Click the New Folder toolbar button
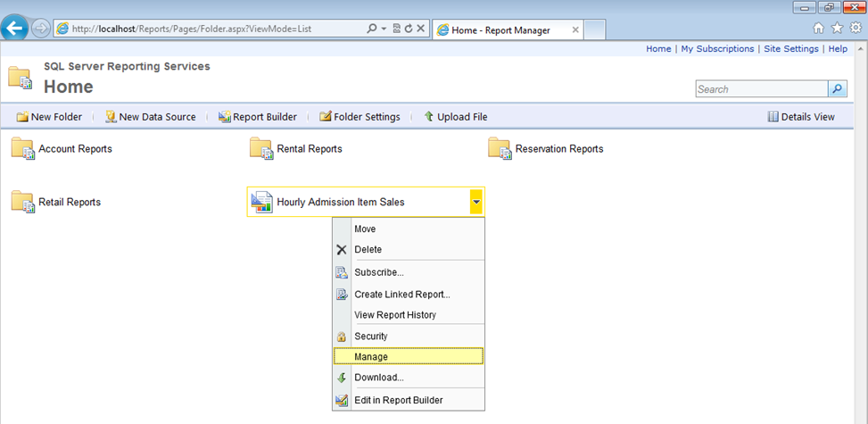The width and height of the screenshot is (868, 424). tap(49, 117)
